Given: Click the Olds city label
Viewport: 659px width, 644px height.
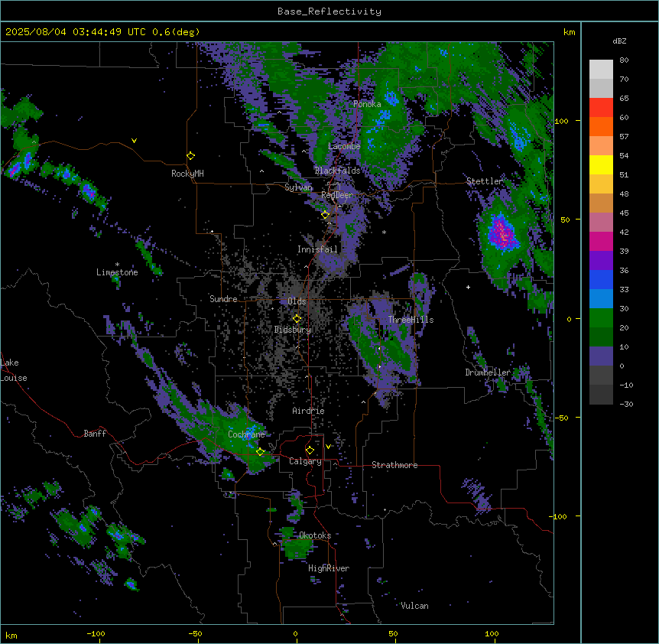Looking at the screenshot, I should 297,301.
